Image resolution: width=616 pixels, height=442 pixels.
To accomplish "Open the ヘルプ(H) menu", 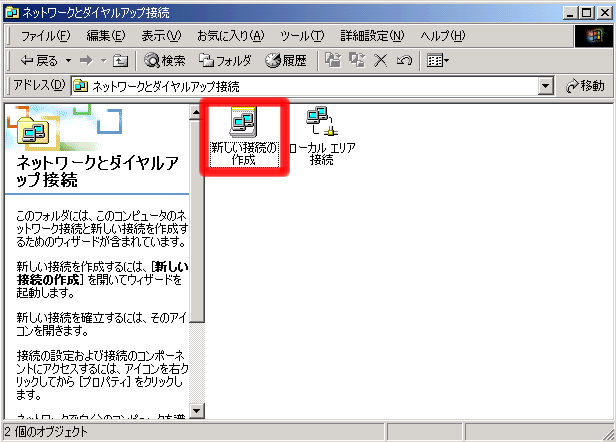I will tap(442, 36).
